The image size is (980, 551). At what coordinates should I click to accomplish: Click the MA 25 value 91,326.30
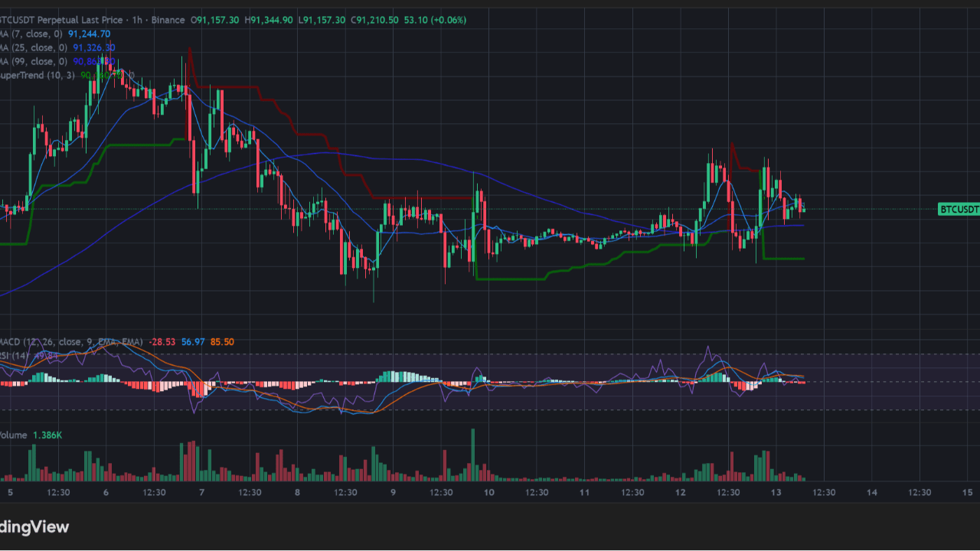click(94, 47)
